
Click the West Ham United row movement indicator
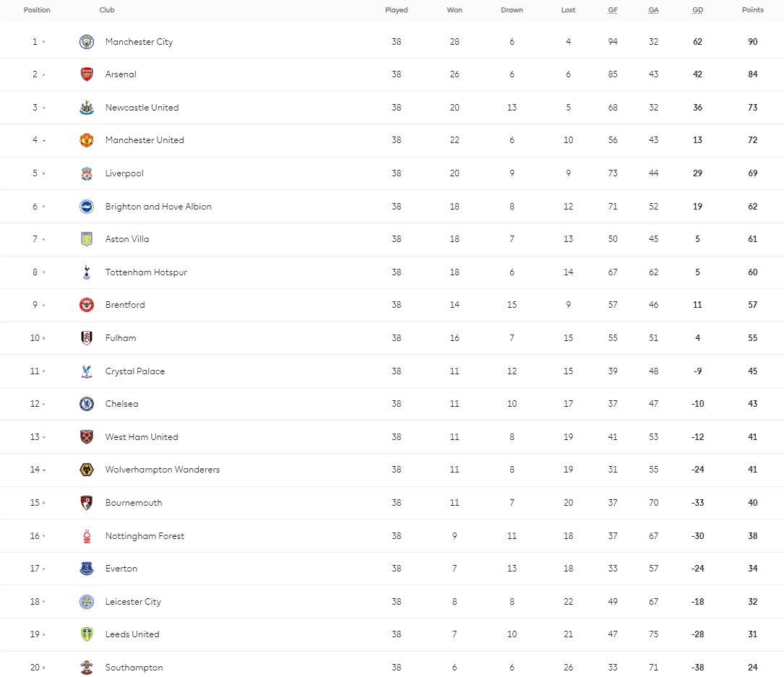(x=44, y=437)
